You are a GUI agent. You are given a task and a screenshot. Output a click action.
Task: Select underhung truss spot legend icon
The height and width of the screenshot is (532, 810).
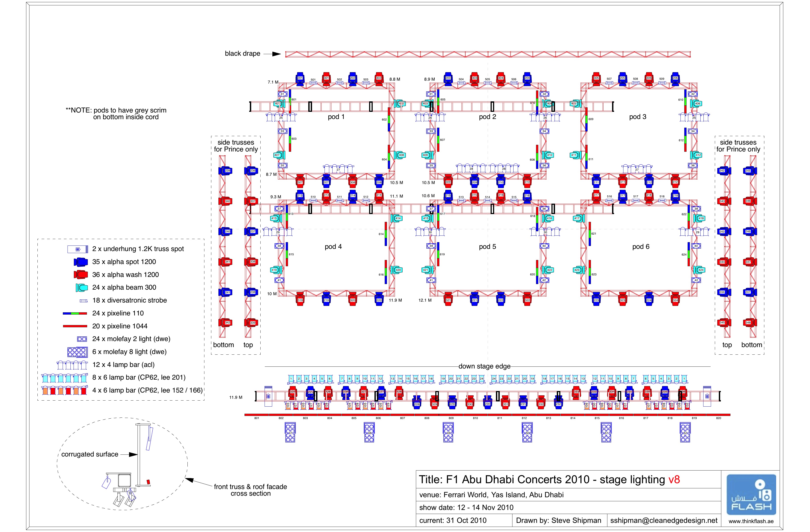coord(78,249)
